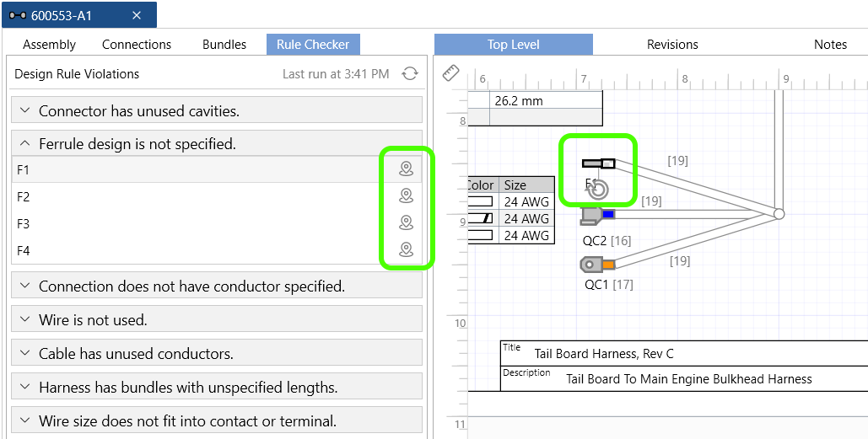Collapse 'Ferrule design is not specified' section

pos(217,144)
